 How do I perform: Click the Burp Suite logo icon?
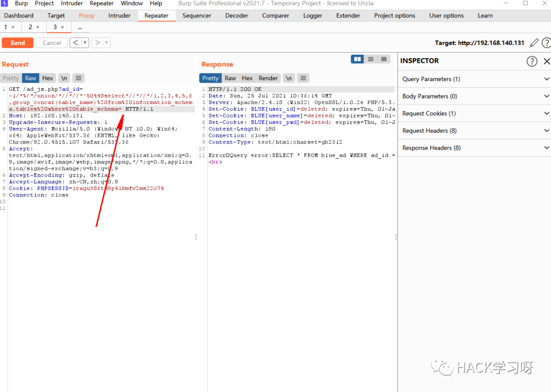[5, 3]
